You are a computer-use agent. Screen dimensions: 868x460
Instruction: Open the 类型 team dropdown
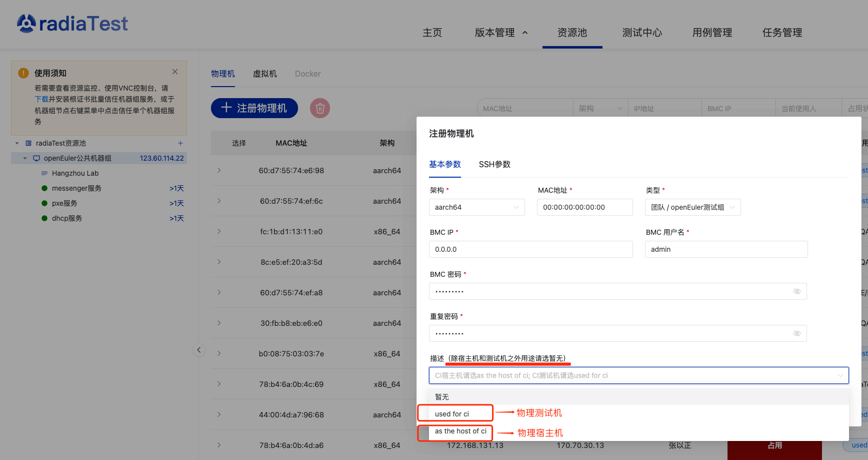coord(692,207)
